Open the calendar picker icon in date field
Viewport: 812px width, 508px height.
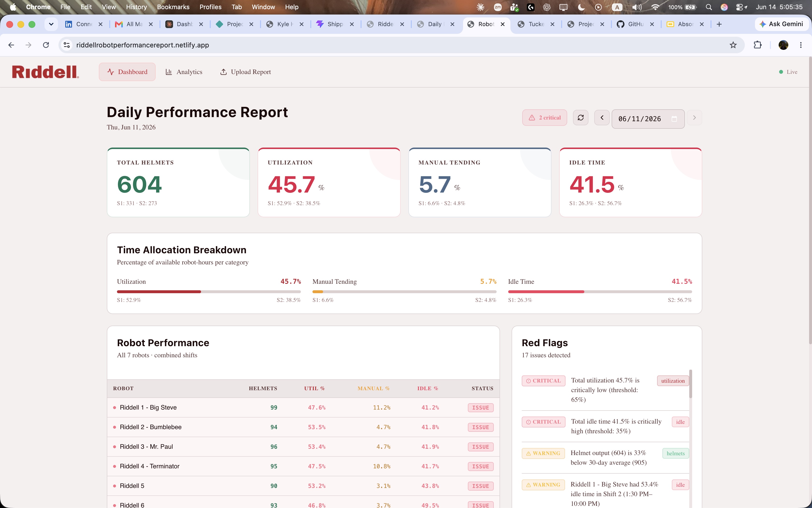674,119
